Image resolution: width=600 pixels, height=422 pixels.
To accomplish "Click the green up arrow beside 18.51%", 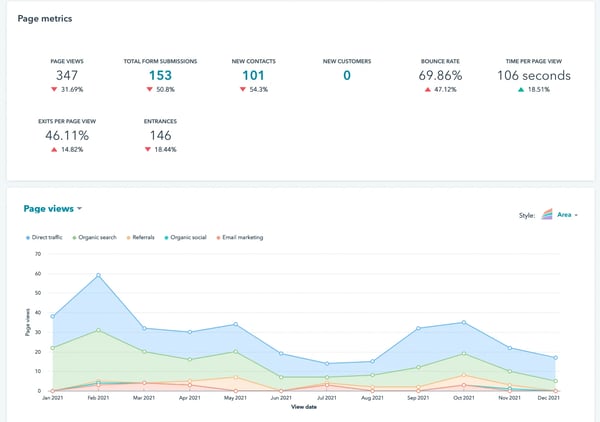I will [x=521, y=89].
